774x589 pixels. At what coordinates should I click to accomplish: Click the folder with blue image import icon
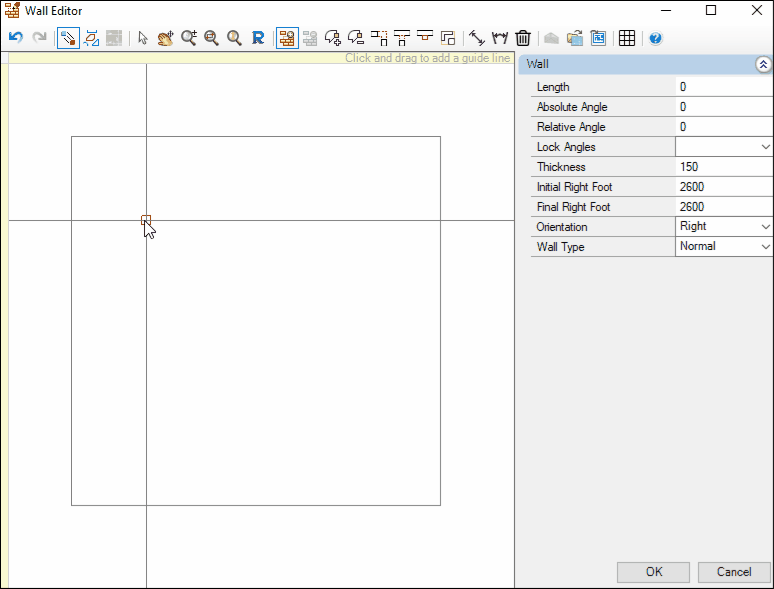pyautogui.click(x=575, y=38)
